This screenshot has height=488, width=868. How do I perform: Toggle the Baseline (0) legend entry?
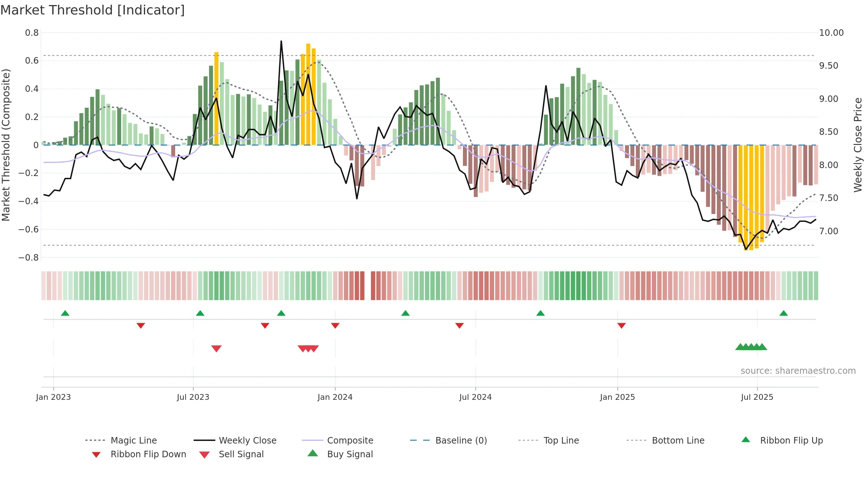click(x=448, y=440)
